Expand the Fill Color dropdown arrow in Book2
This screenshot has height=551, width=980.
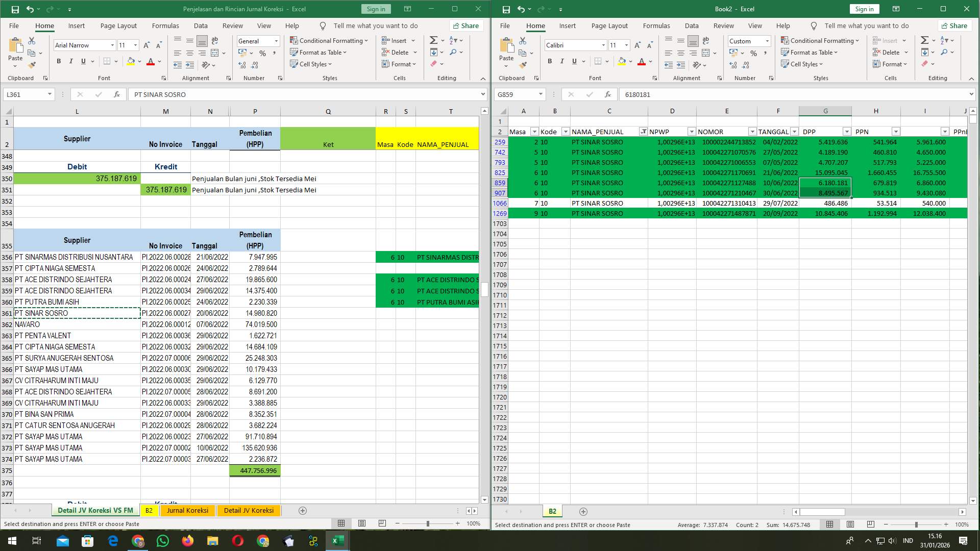[630, 62]
